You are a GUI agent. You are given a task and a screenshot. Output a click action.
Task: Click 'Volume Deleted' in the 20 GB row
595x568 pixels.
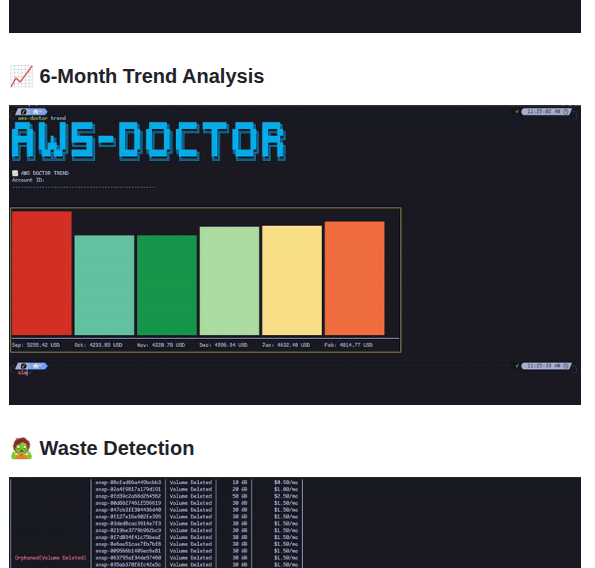pyautogui.click(x=191, y=489)
